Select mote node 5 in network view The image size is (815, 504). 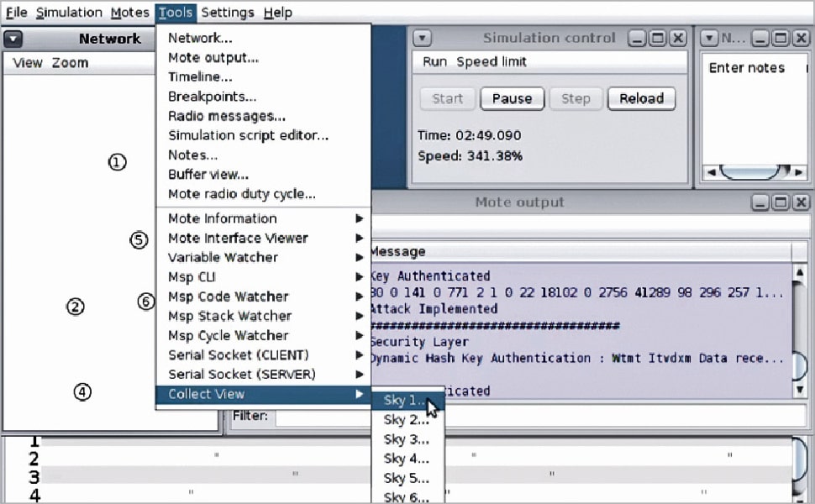coord(139,239)
